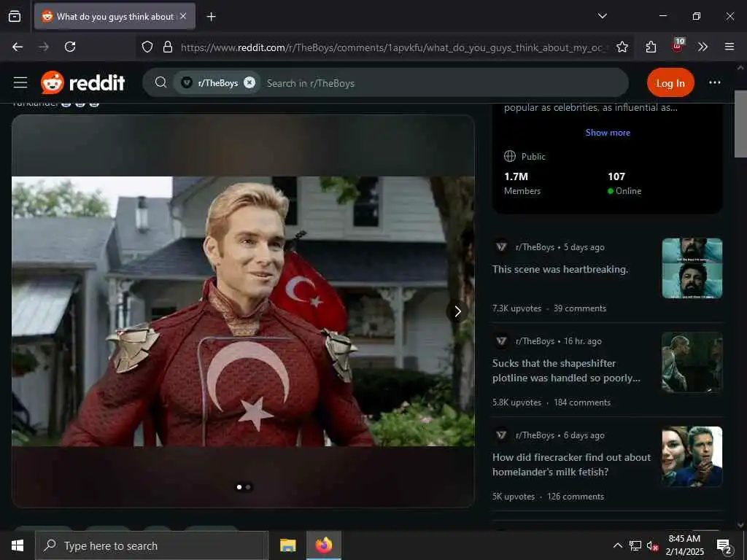Image resolution: width=747 pixels, height=560 pixels.
Task: Expand community description with Show more
Action: tap(608, 133)
